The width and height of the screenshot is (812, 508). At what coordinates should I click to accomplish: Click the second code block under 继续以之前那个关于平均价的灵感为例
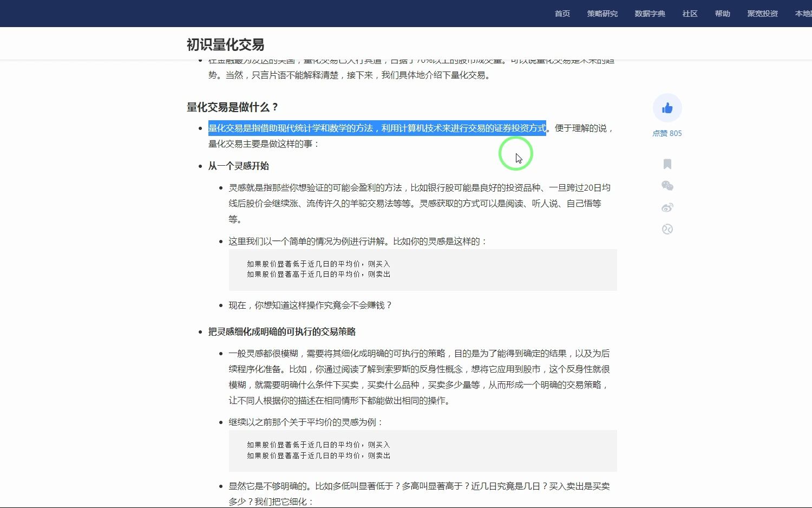(x=423, y=451)
